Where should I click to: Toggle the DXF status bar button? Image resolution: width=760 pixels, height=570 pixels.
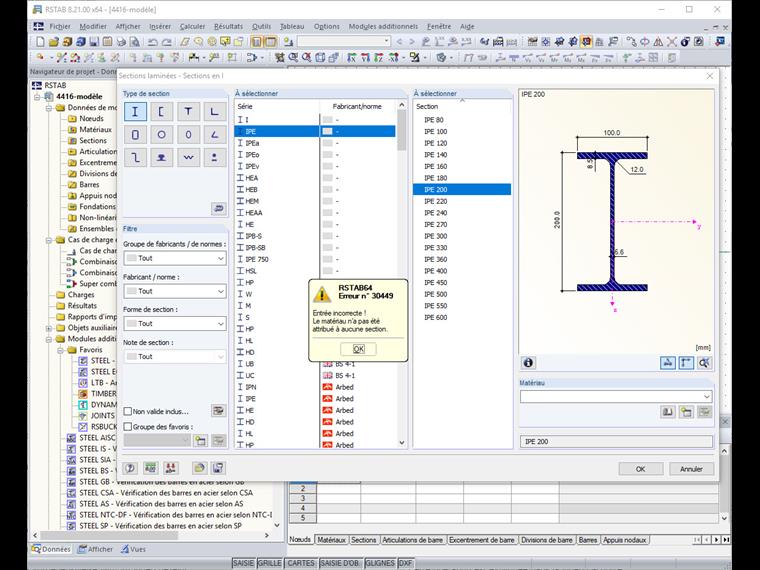click(405, 563)
